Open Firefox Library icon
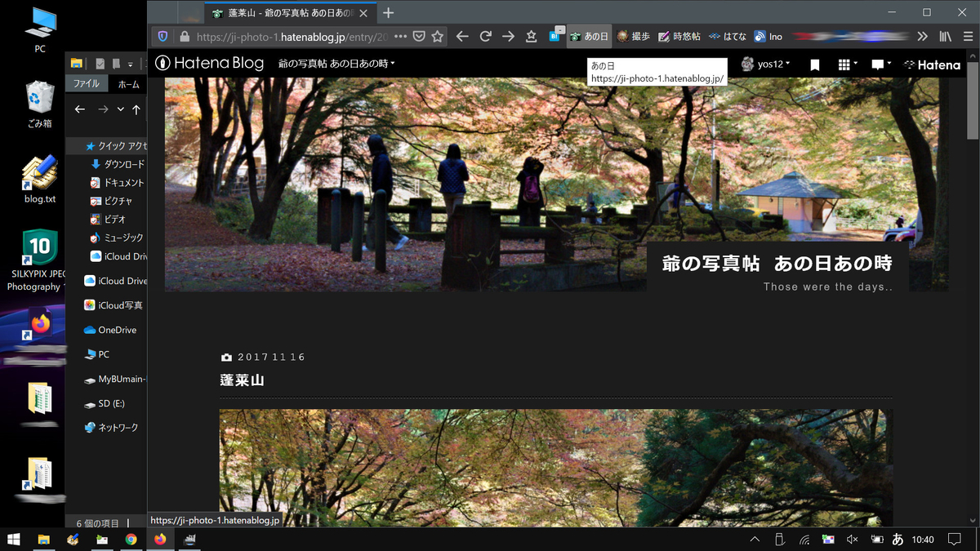Viewport: 980px width, 551px height. point(946,36)
